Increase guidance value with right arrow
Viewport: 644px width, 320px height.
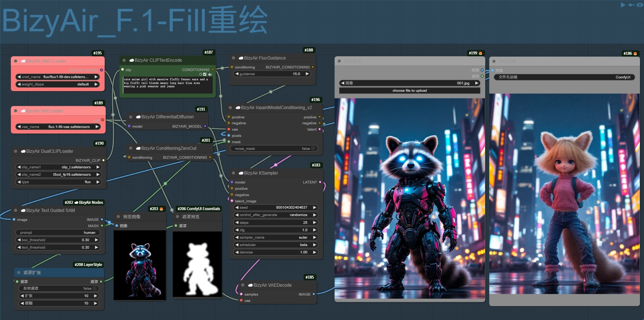click(307, 74)
